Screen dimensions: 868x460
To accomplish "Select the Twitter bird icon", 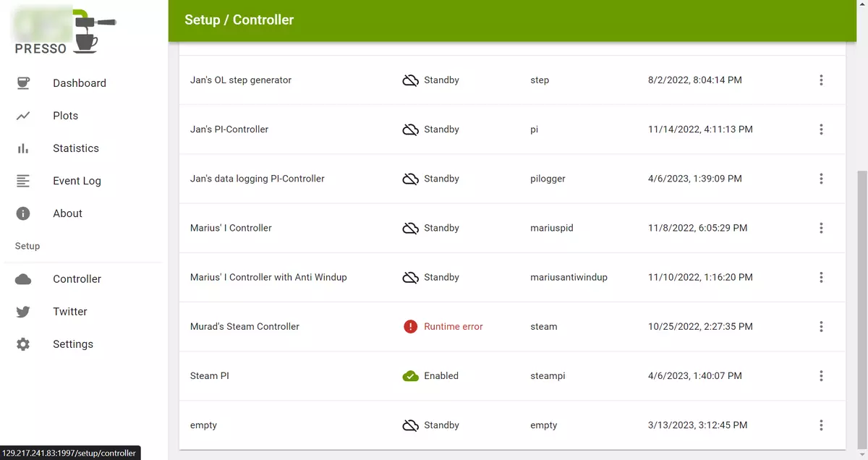I will [23, 311].
